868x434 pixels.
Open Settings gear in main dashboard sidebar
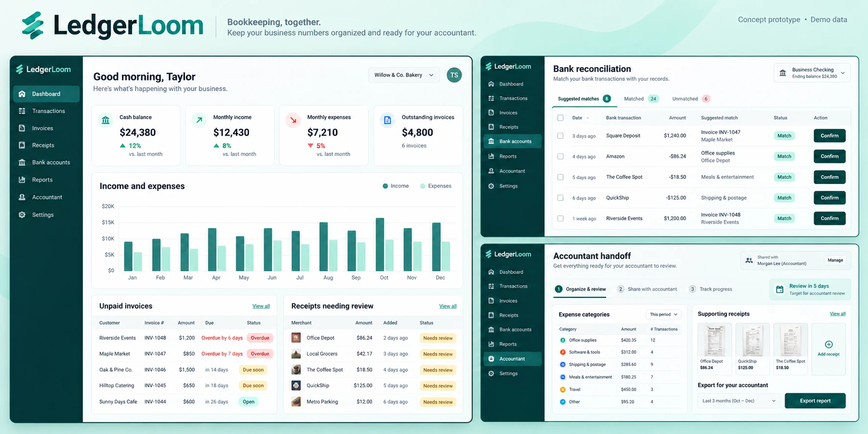pyautogui.click(x=22, y=215)
